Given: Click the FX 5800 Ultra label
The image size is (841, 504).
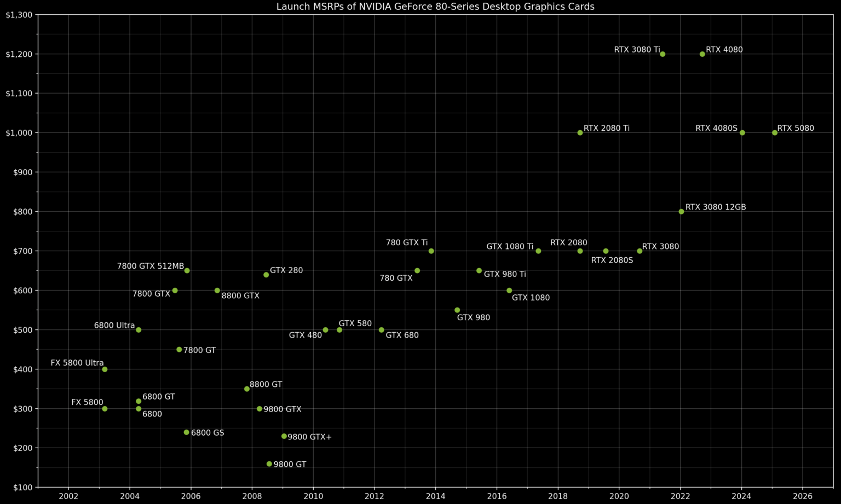Looking at the screenshot, I should tap(77, 363).
